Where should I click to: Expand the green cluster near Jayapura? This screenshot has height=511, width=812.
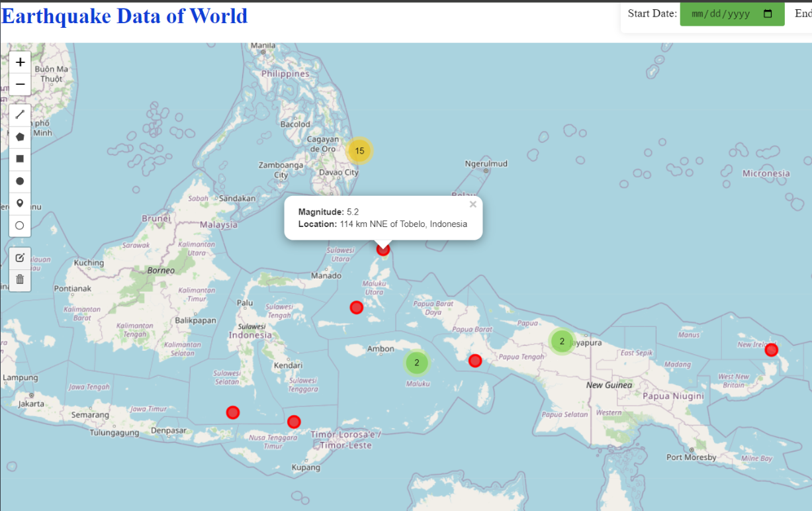click(x=562, y=342)
